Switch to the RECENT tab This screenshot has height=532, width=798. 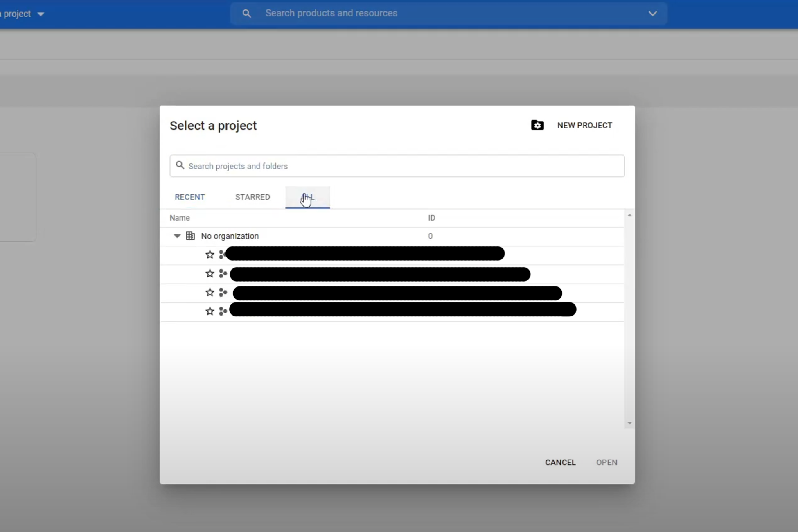189,197
